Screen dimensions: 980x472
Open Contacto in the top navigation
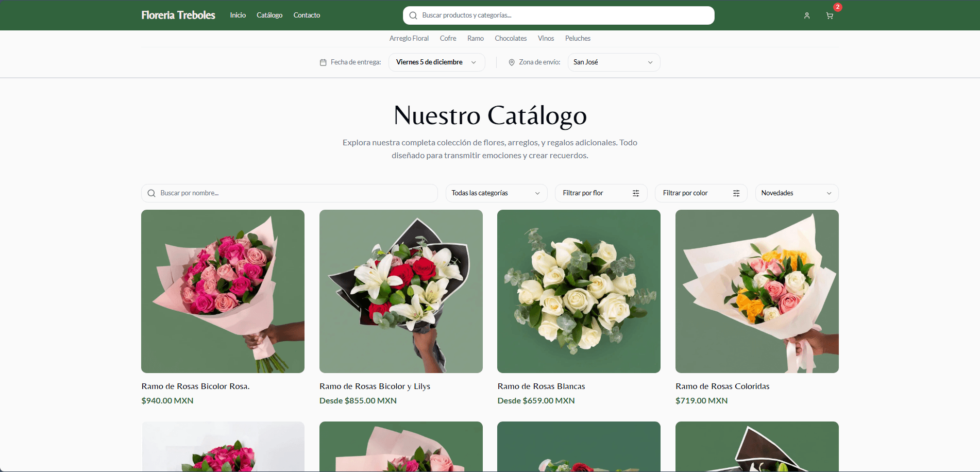(307, 15)
